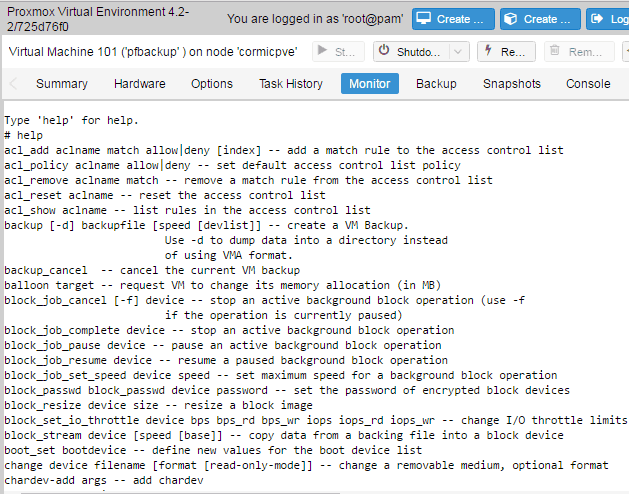Open the Options tab
This screenshot has width=629, height=494.
212,83
